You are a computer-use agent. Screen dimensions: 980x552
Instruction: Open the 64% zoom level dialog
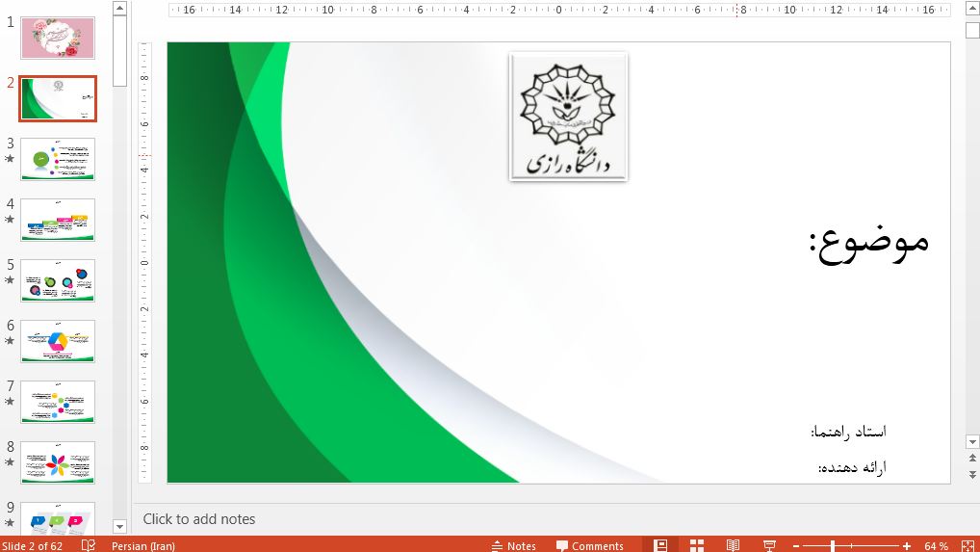[x=936, y=546]
